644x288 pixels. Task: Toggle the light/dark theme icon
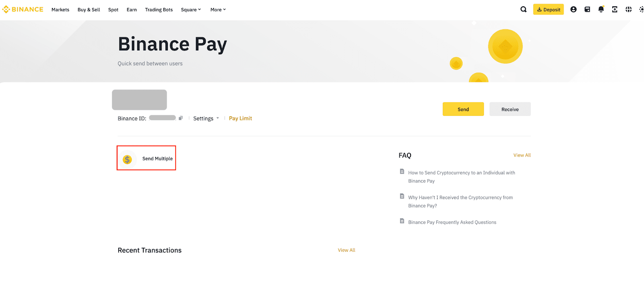point(641,9)
